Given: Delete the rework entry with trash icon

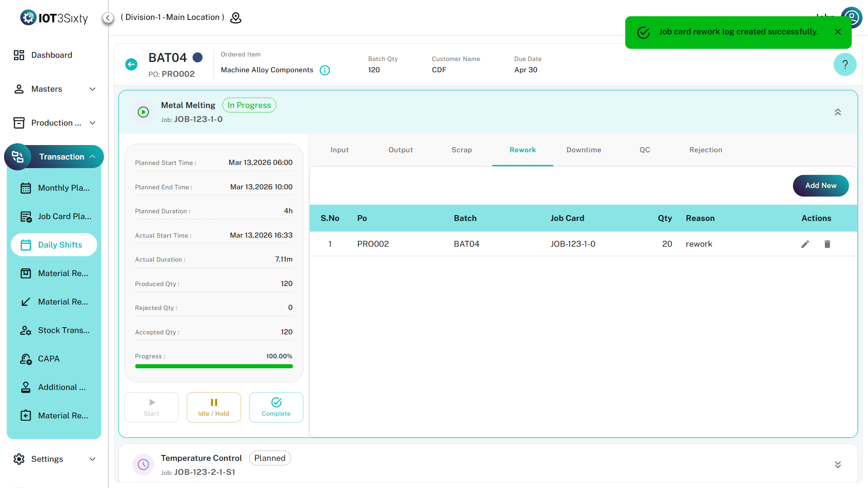Looking at the screenshot, I should [x=827, y=244].
